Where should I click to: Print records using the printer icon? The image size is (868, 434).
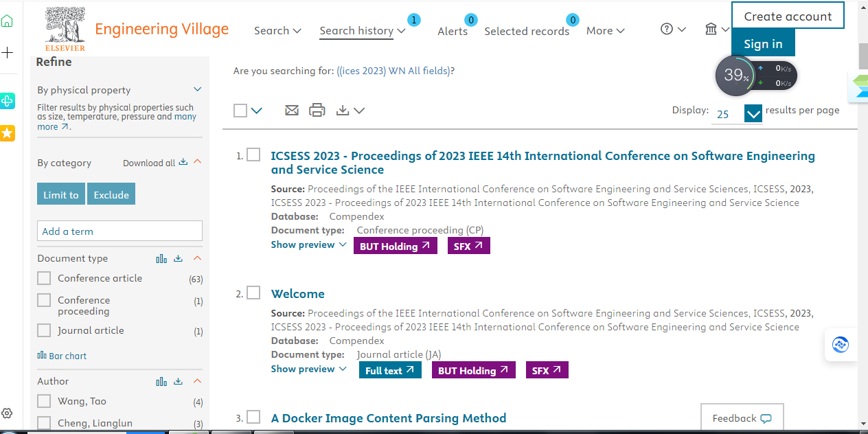coord(317,110)
